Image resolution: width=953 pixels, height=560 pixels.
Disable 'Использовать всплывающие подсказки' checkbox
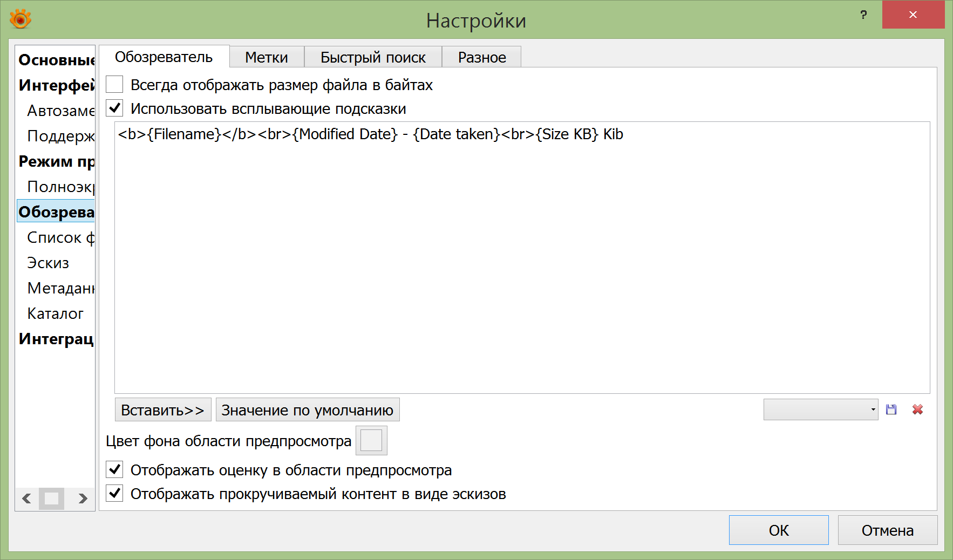tap(114, 108)
